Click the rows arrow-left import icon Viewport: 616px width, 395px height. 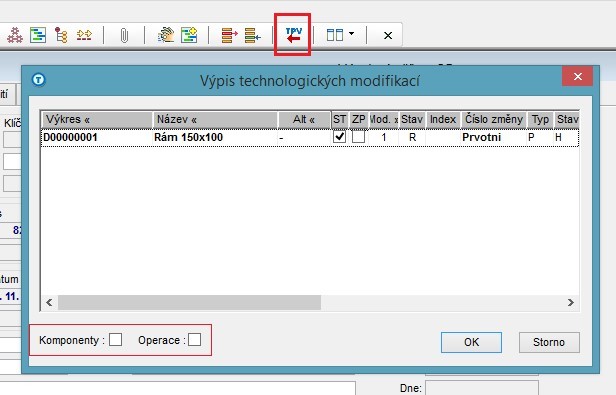(253, 35)
